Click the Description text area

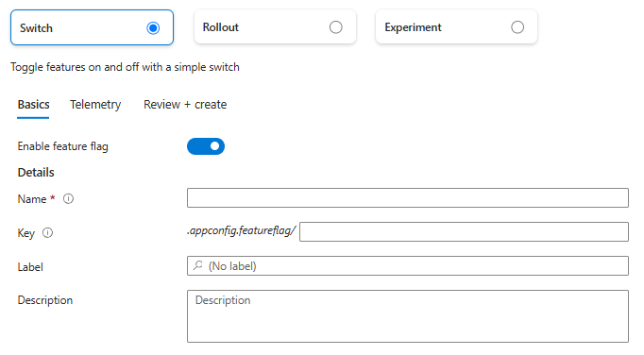click(407, 316)
